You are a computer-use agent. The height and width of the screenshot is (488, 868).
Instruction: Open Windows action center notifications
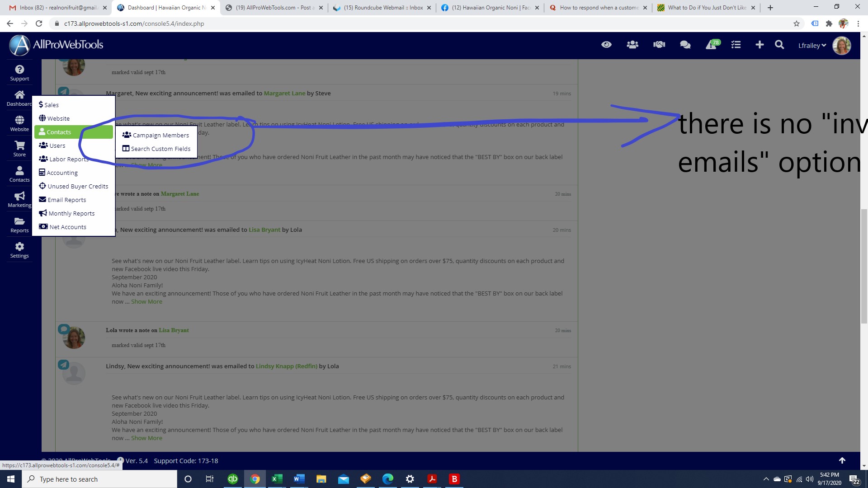tap(854, 479)
